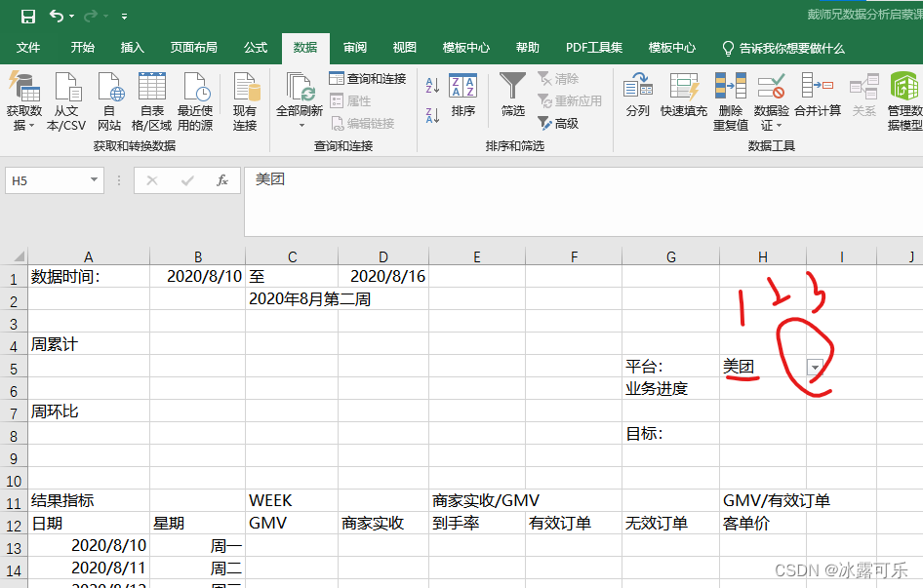
Task: Select the 周一 cell
Action: point(197,546)
